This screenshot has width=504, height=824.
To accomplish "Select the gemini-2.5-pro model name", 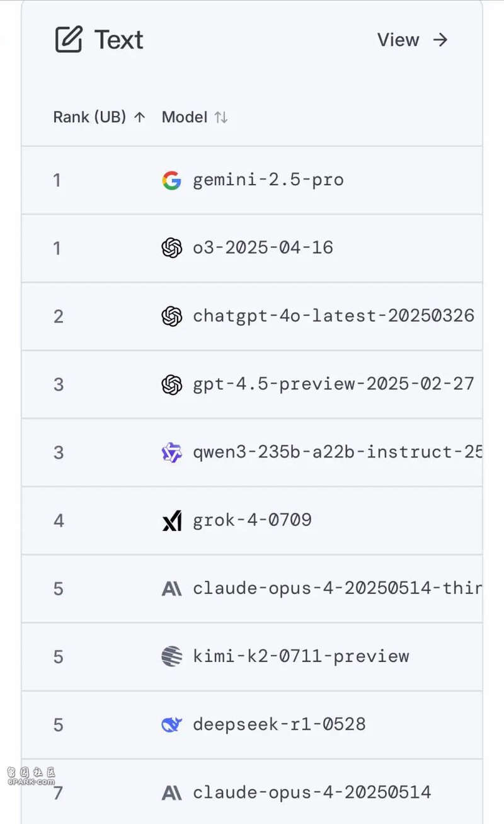I will click(268, 180).
